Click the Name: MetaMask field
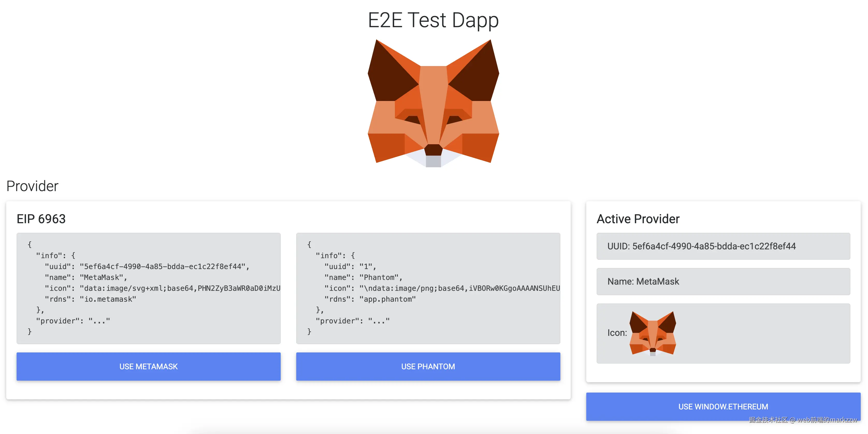868x434 pixels. click(x=723, y=282)
